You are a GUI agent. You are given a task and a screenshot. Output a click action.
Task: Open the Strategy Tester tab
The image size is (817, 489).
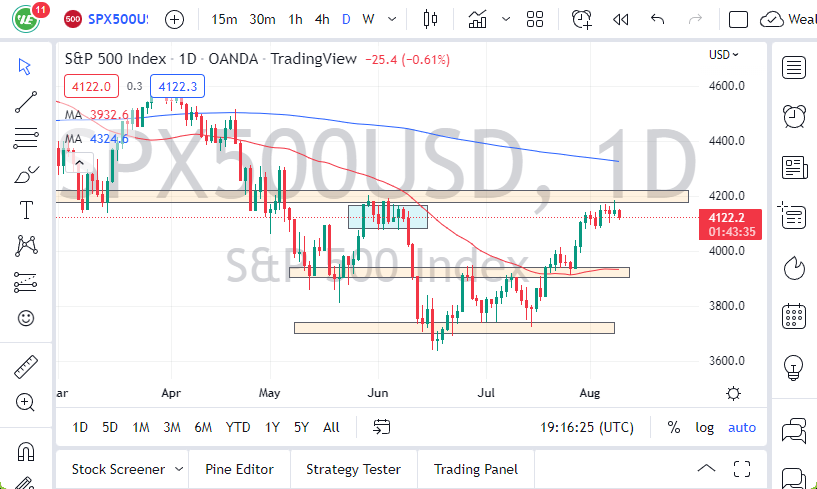click(353, 469)
